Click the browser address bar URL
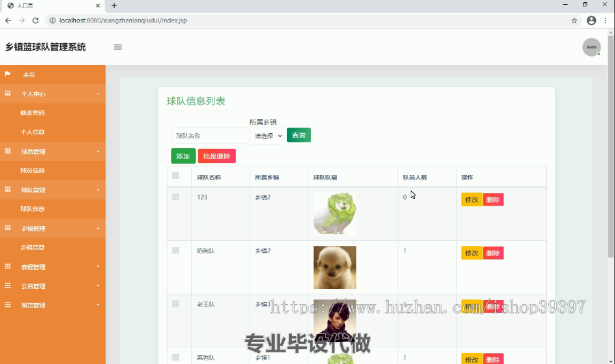 (x=123, y=20)
